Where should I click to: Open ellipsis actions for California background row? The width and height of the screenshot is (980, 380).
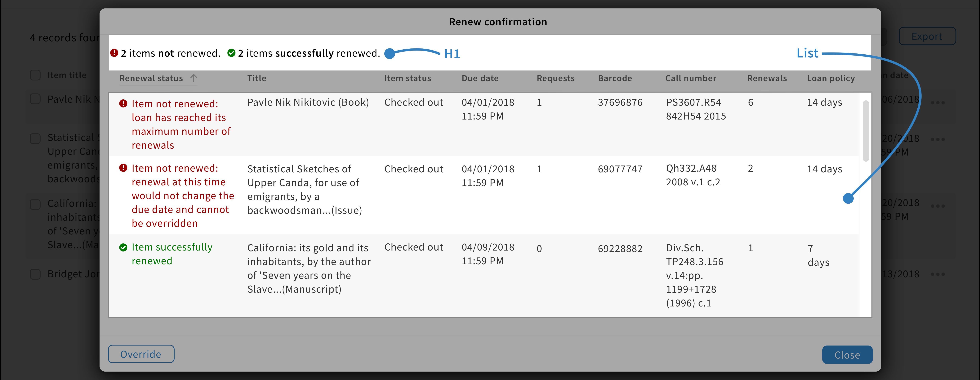coord(938,206)
